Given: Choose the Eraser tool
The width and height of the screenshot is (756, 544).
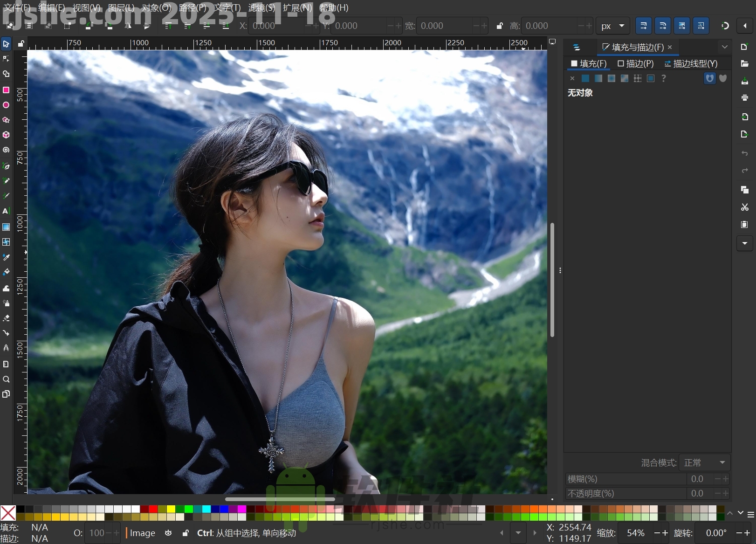Looking at the screenshot, I should 6,318.
